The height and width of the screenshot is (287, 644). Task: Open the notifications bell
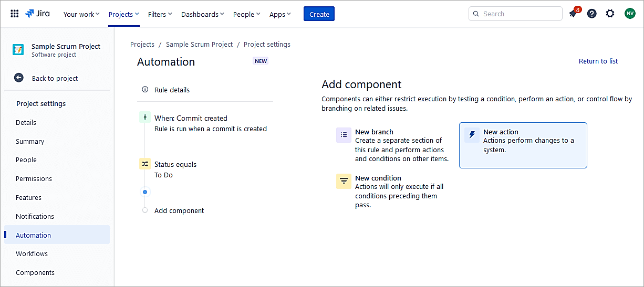[573, 14]
